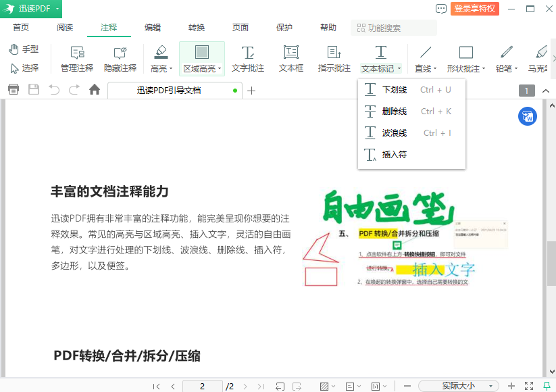The width and height of the screenshot is (556, 392).
Task: Click the 功能搜索 search field
Action: (394, 28)
